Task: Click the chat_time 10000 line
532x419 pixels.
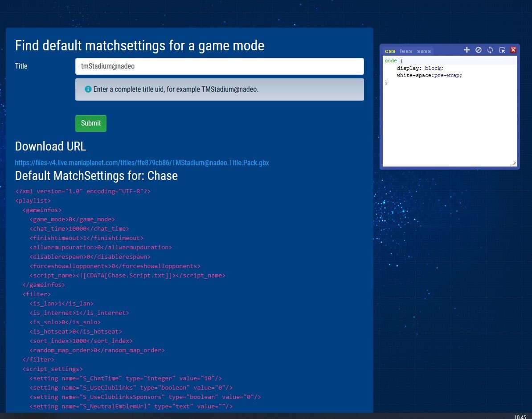Action: click(79, 229)
